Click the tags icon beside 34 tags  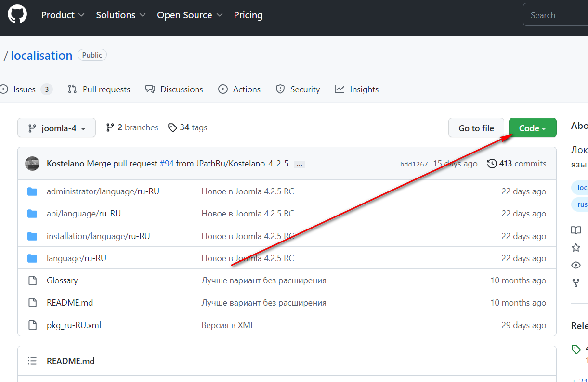pos(172,127)
